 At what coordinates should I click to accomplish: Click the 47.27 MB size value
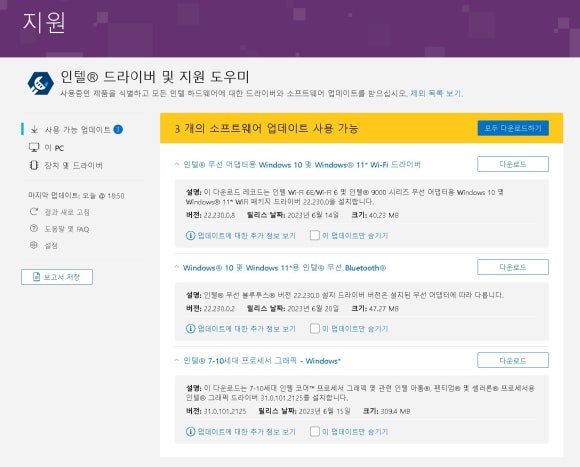pos(384,308)
